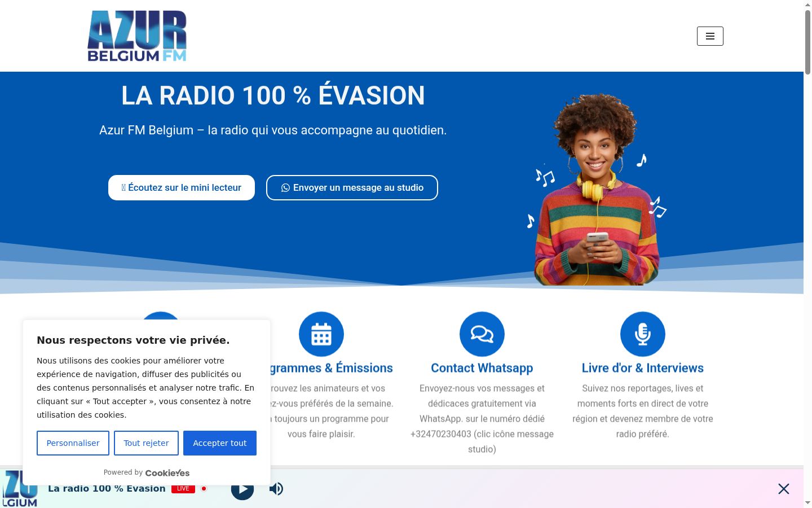Click the Contact Whatsapp chat bubbles icon
812x508 pixels.
[x=482, y=334]
